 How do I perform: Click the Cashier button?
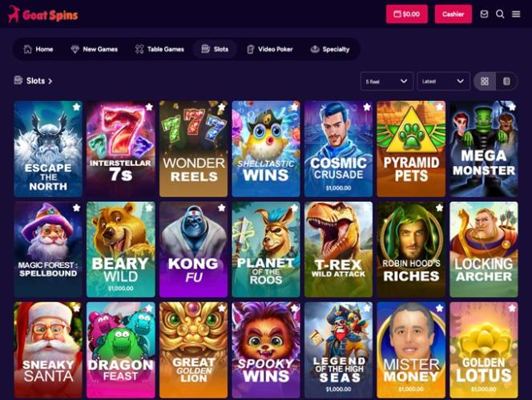[453, 14]
